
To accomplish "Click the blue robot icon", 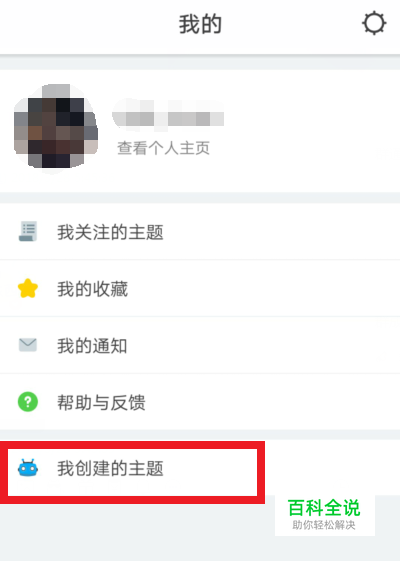I will coord(28,468).
